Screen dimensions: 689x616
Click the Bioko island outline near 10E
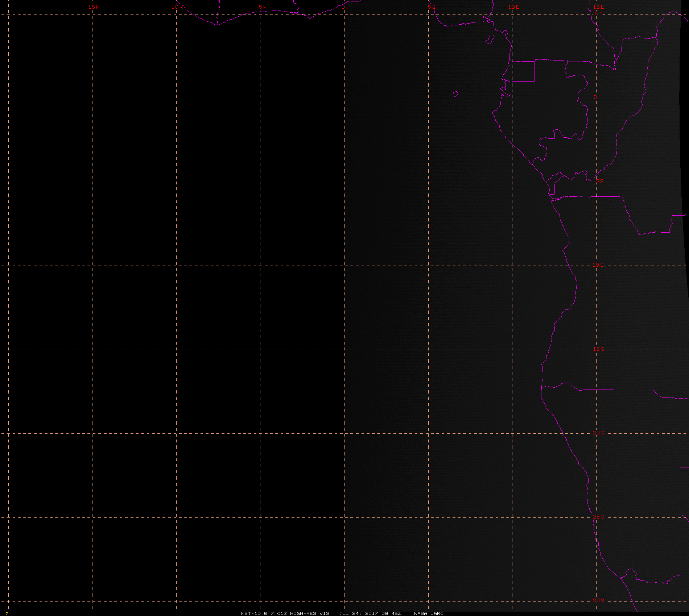pos(490,39)
